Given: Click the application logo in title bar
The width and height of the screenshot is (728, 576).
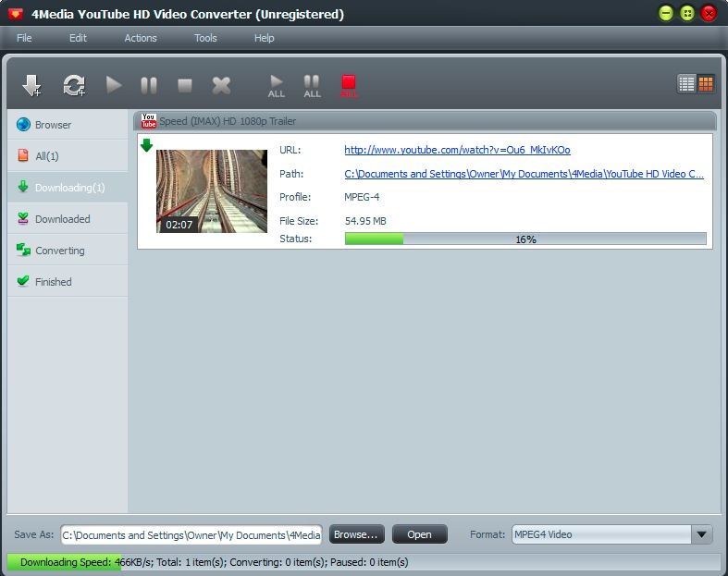Looking at the screenshot, I should pyautogui.click(x=16, y=14).
